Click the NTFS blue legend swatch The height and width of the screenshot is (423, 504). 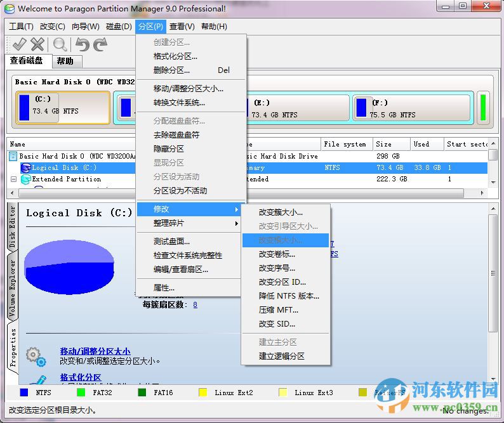pos(24,393)
